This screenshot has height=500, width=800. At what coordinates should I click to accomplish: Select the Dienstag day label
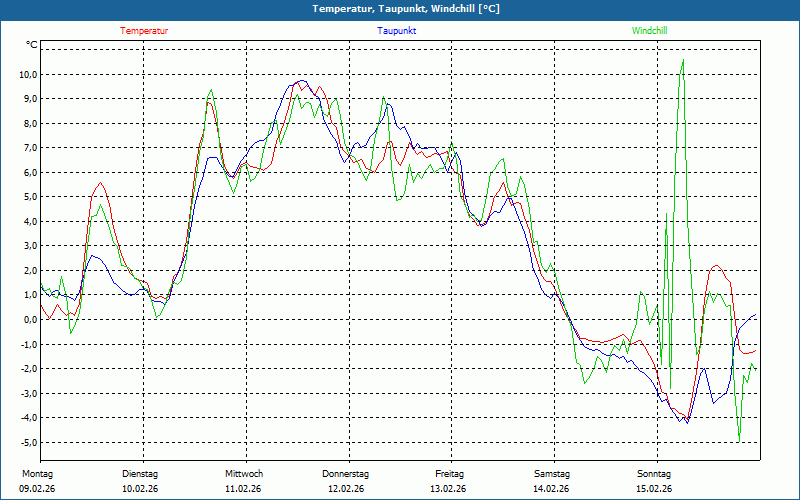coord(140,474)
